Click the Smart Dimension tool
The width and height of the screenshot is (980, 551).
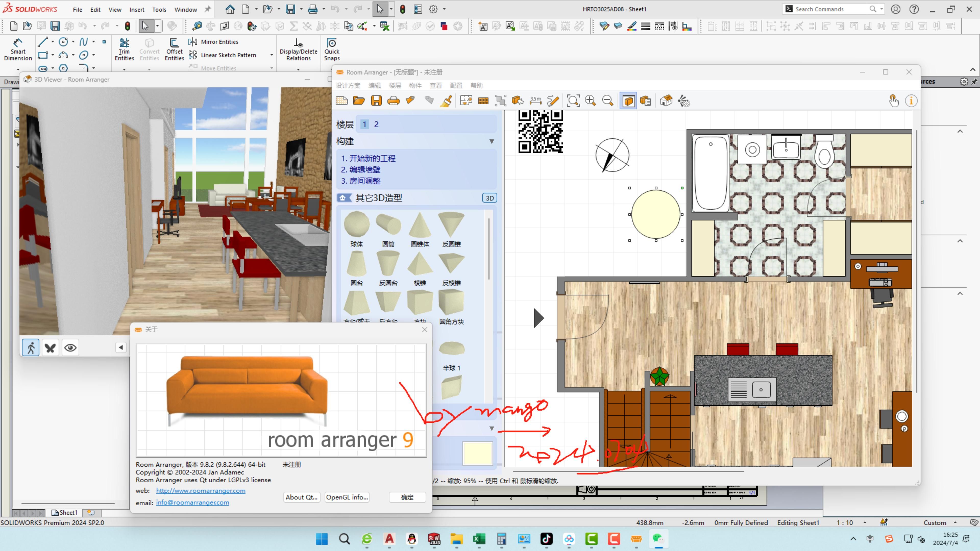pos(18,49)
